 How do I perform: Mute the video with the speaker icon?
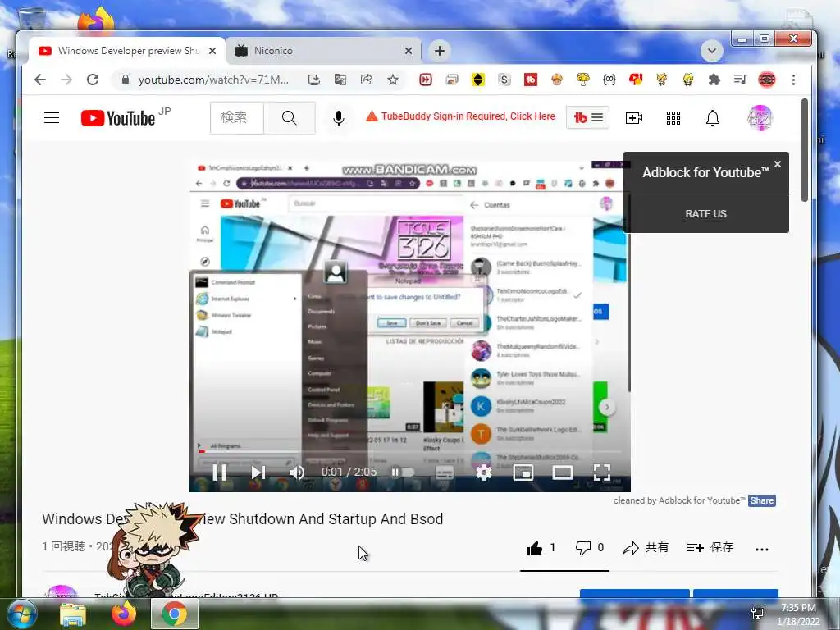[x=296, y=472]
